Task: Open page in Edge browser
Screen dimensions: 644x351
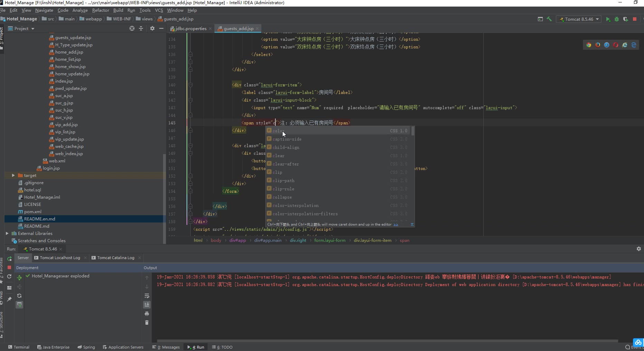Action: click(x=634, y=45)
